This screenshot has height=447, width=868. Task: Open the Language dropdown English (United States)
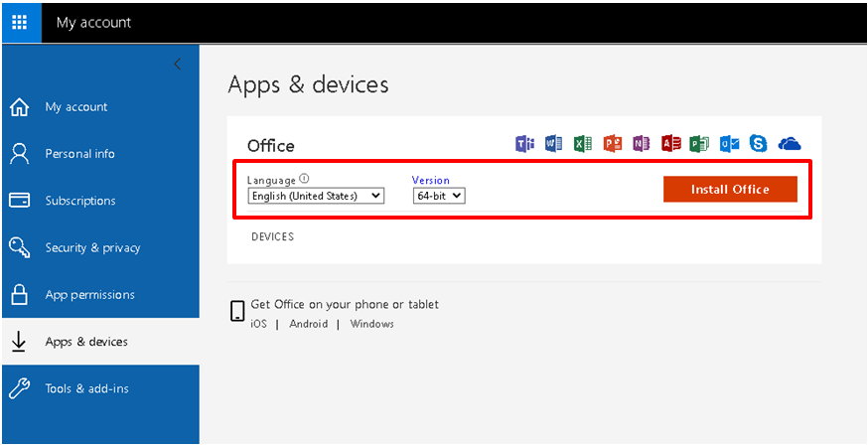[x=316, y=196]
